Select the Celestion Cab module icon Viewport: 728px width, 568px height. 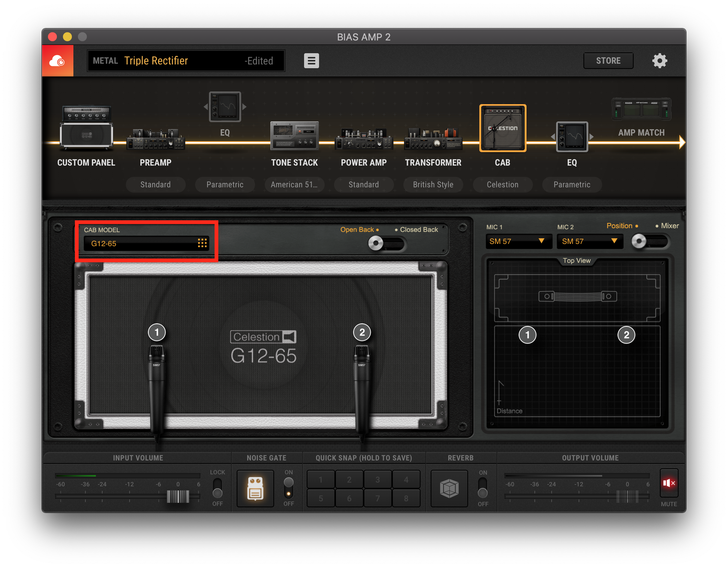(x=503, y=128)
